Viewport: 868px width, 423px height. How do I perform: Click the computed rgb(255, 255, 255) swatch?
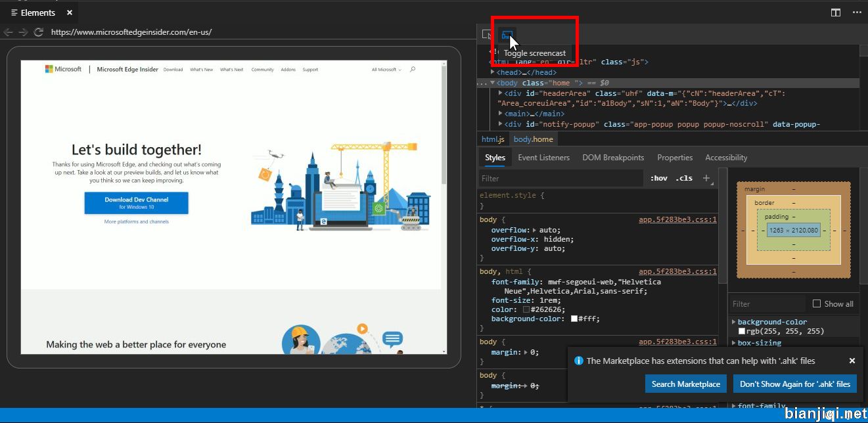coord(742,332)
